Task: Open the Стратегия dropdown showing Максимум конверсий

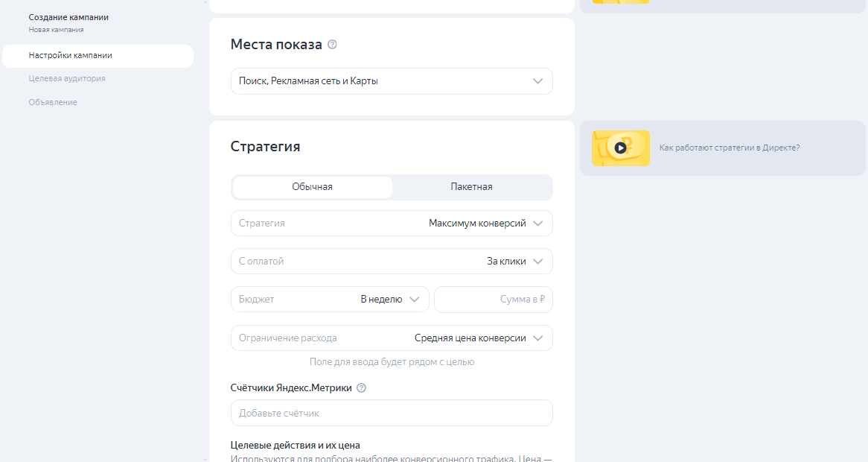Action: click(x=392, y=224)
